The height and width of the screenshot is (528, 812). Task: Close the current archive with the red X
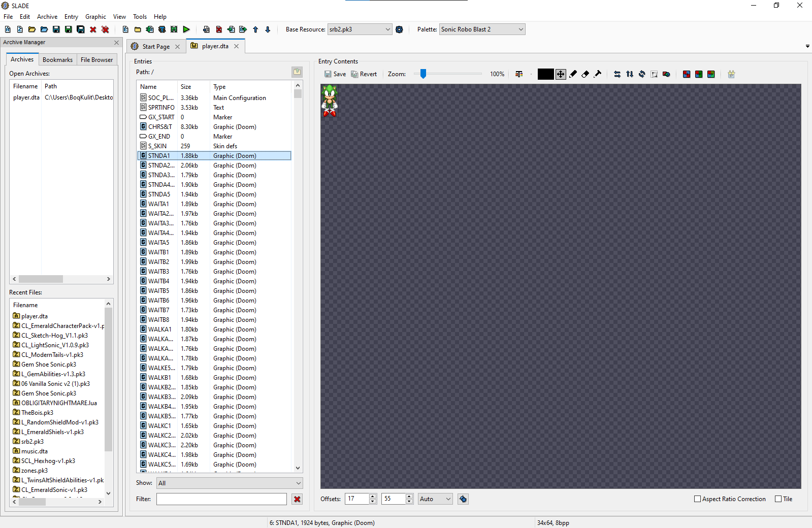(x=93, y=29)
